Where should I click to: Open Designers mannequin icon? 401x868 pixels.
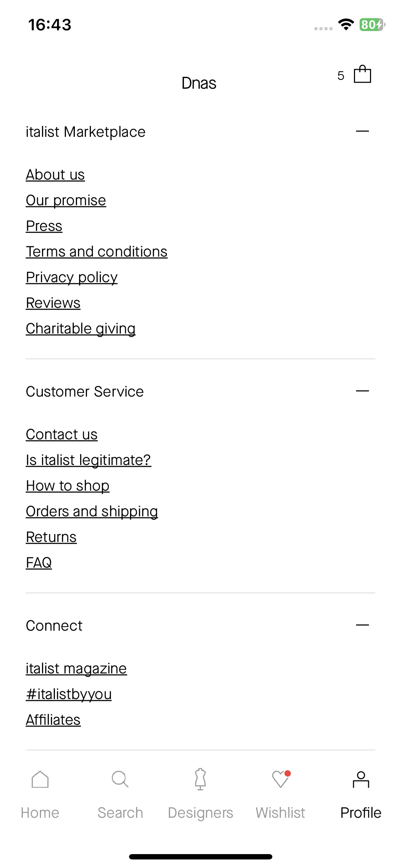coord(200,779)
